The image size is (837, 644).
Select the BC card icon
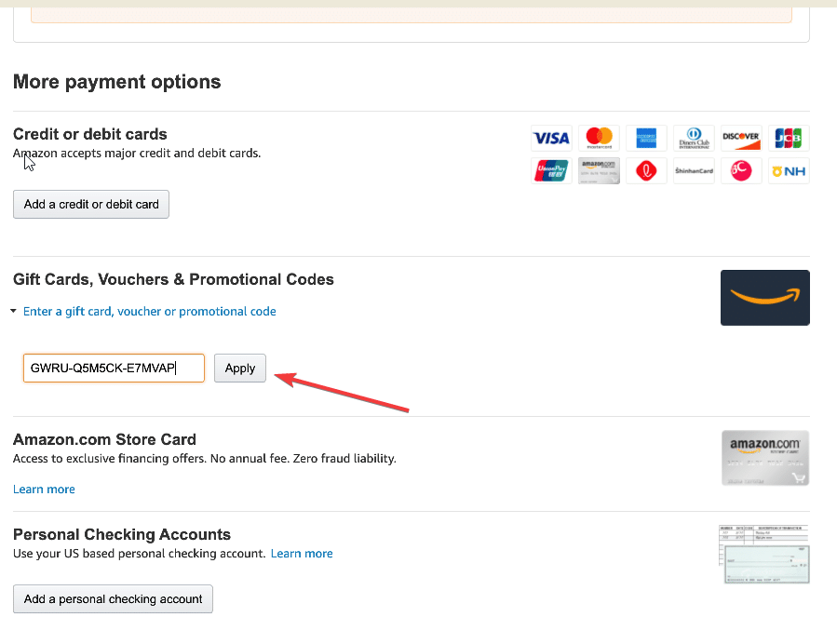coord(741,170)
